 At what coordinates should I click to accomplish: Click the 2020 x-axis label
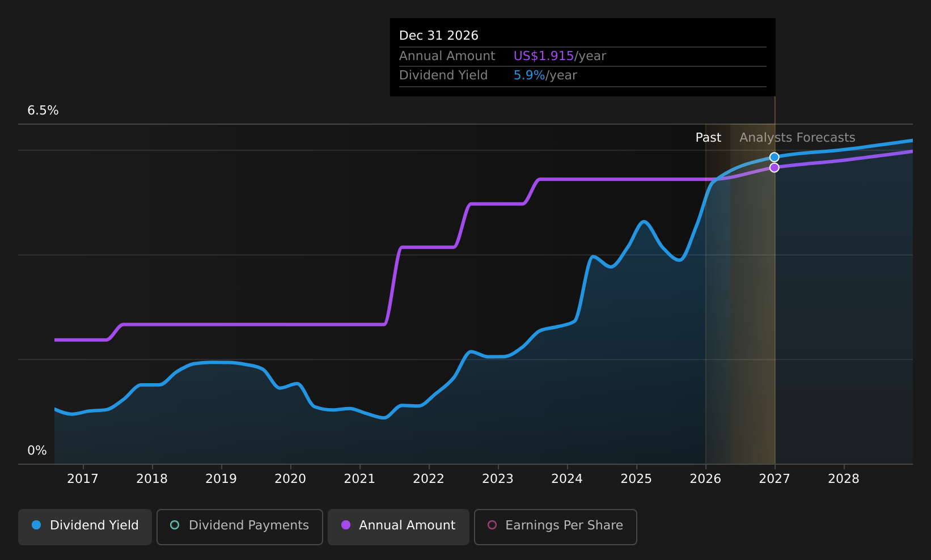(x=290, y=479)
